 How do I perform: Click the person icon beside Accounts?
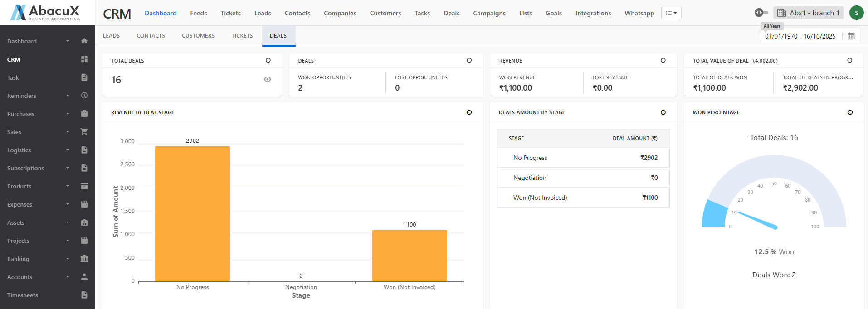pos(84,277)
